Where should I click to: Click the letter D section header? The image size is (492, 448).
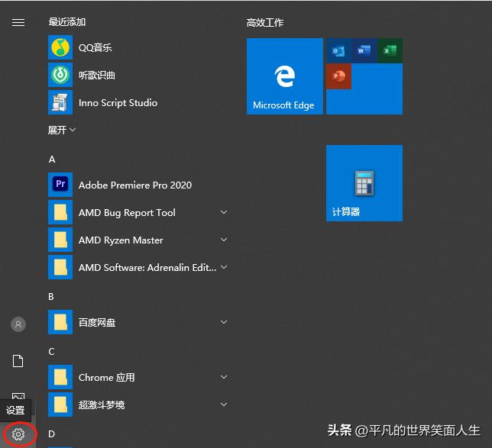[51, 434]
